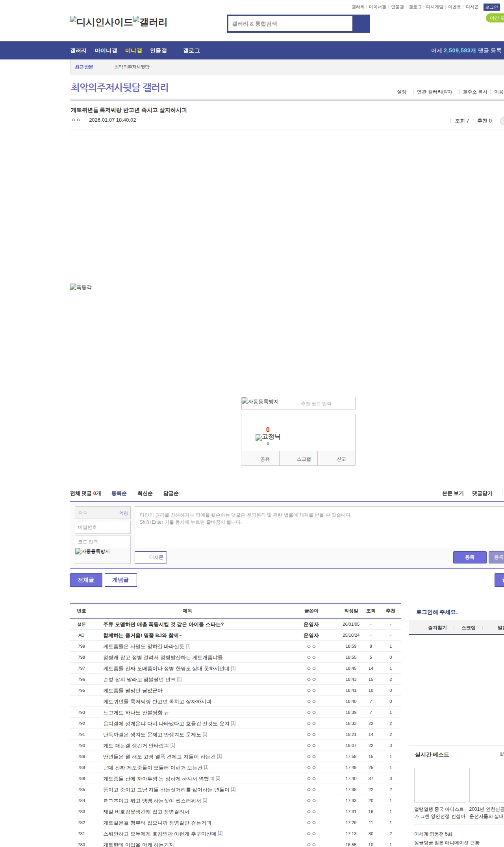
Task: Click the captcha image beside 추천 코드 입력
Action: (x=260, y=402)
